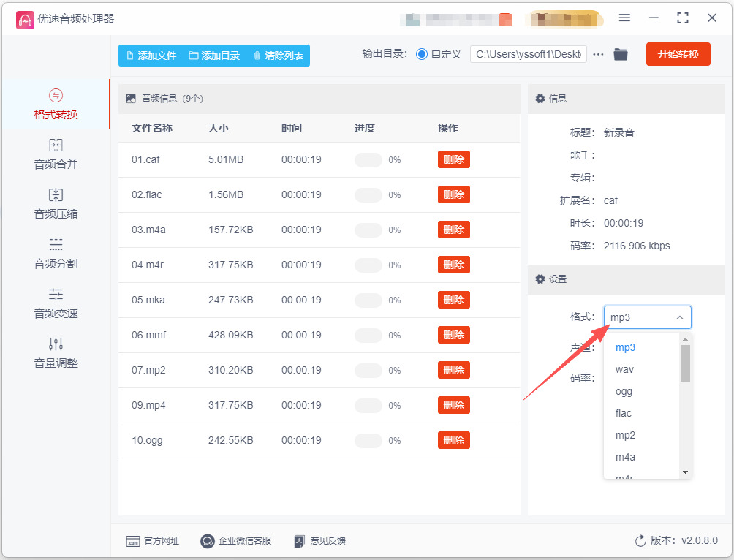The width and height of the screenshot is (734, 560).
Task: Click the format list scrollbar down arrow
Action: (x=685, y=472)
